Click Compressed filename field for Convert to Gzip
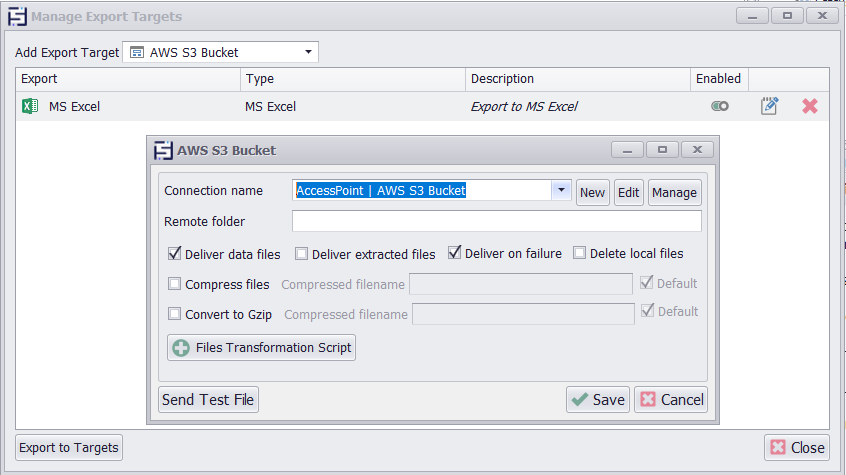 (523, 314)
